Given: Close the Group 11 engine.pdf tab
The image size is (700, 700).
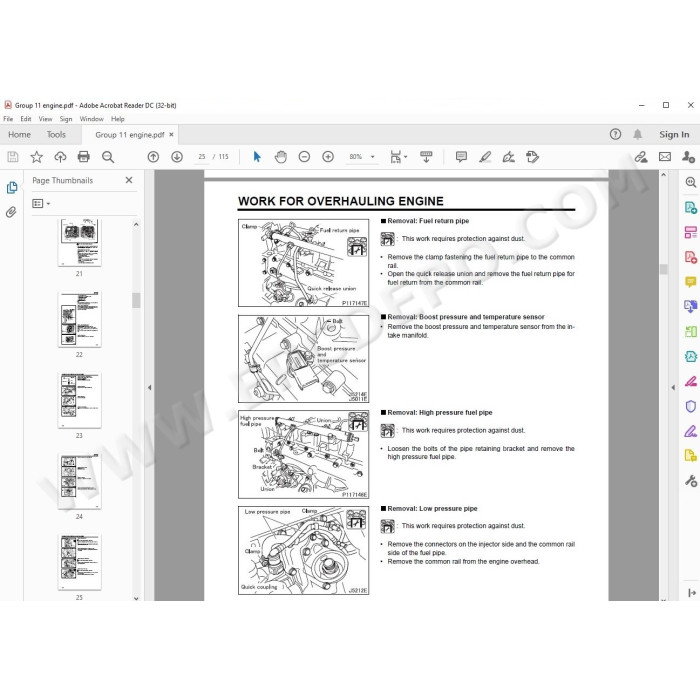Looking at the screenshot, I should pos(171,134).
